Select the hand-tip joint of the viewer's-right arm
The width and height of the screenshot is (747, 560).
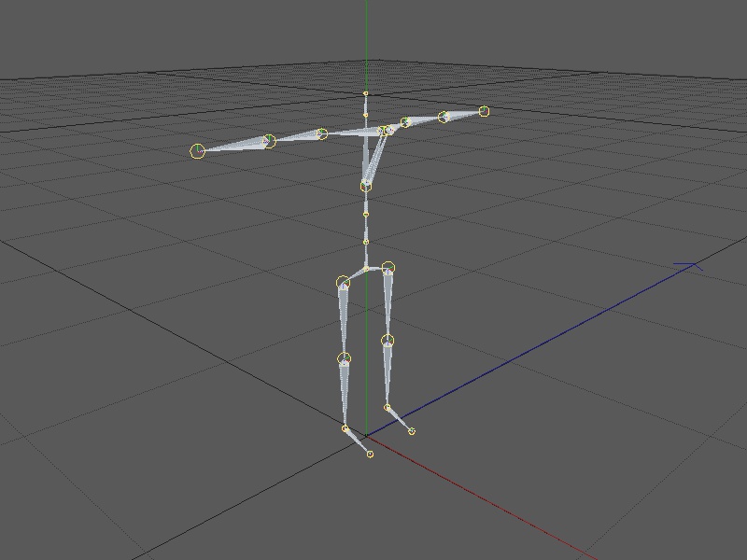[484, 111]
